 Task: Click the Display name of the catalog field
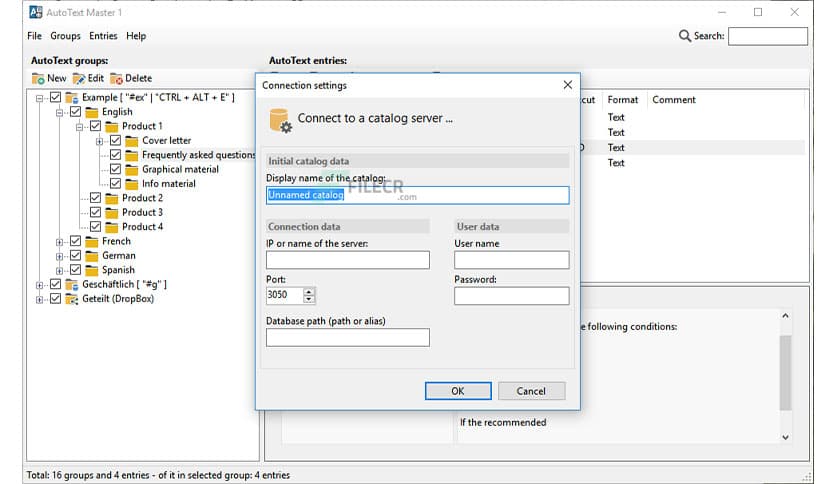(x=417, y=195)
